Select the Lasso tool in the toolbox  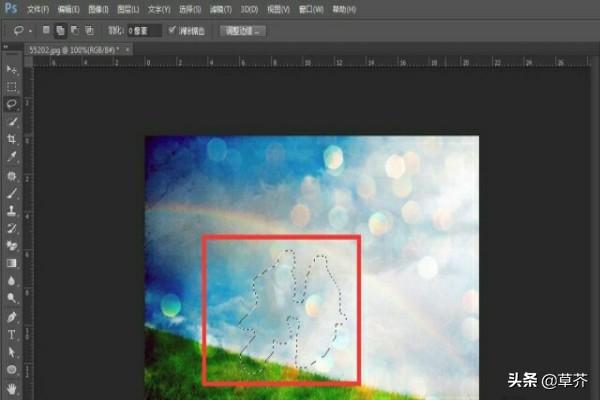pyautogui.click(x=12, y=103)
